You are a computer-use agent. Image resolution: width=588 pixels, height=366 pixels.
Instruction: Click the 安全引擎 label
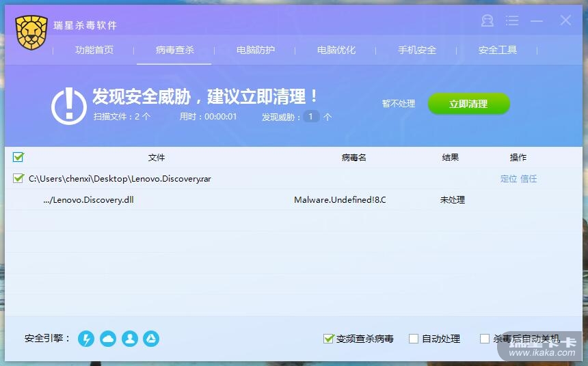[47, 338]
